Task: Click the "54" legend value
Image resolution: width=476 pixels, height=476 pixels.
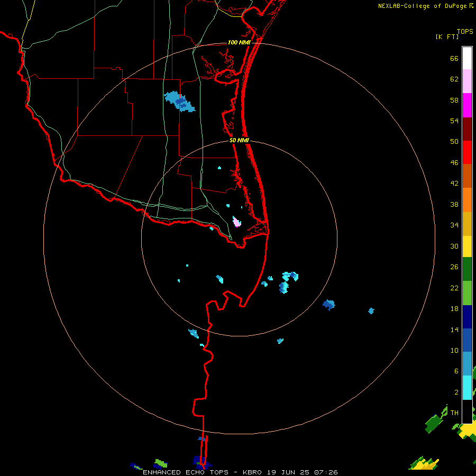Action: (x=454, y=121)
